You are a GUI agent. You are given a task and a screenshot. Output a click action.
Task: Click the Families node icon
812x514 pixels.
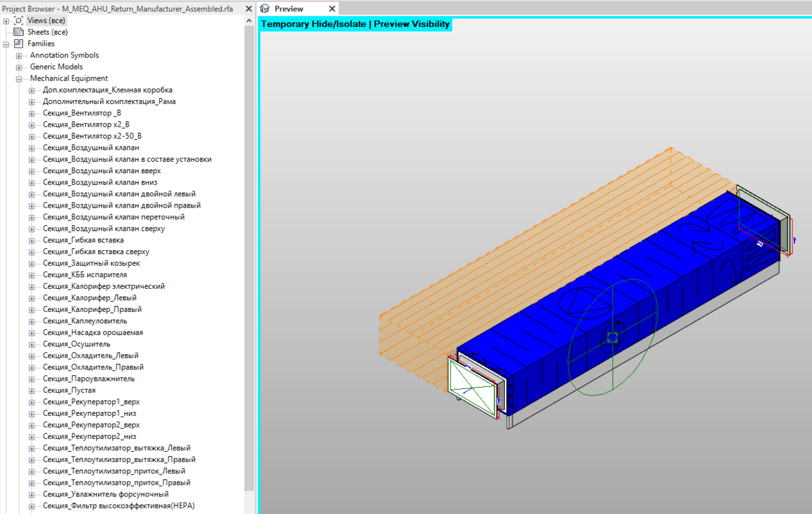[19, 44]
